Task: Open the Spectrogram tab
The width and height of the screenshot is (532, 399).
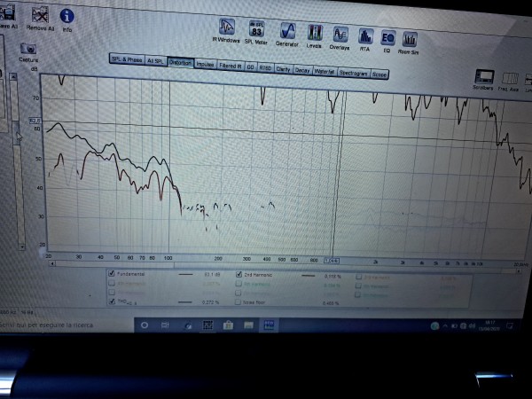Action: click(354, 73)
